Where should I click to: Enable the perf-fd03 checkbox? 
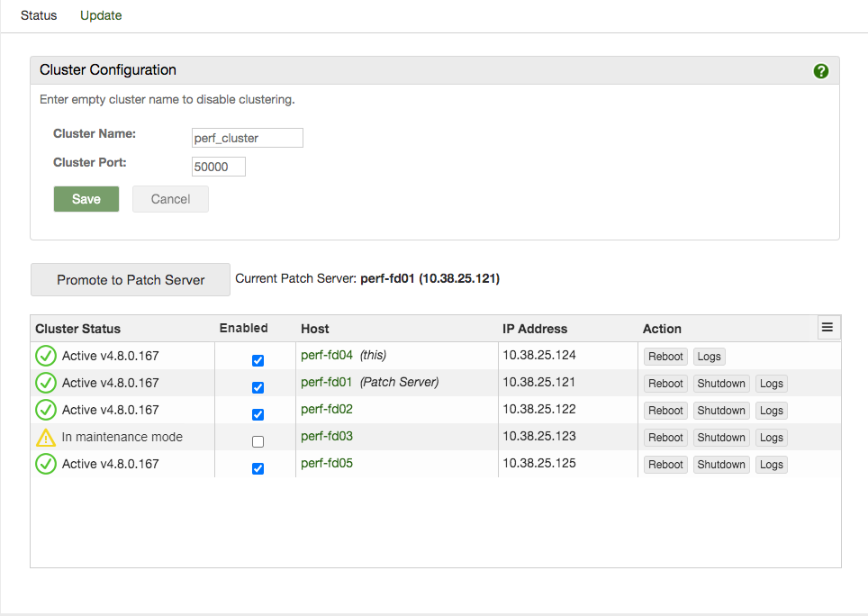click(x=258, y=441)
